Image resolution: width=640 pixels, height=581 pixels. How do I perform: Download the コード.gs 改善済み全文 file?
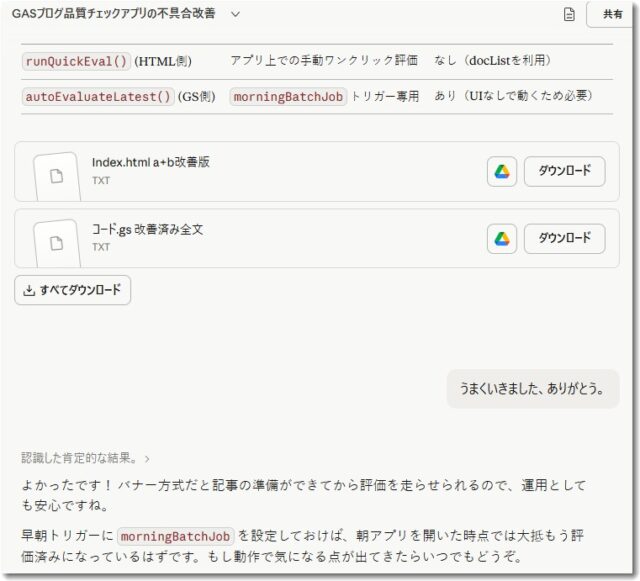(564, 239)
